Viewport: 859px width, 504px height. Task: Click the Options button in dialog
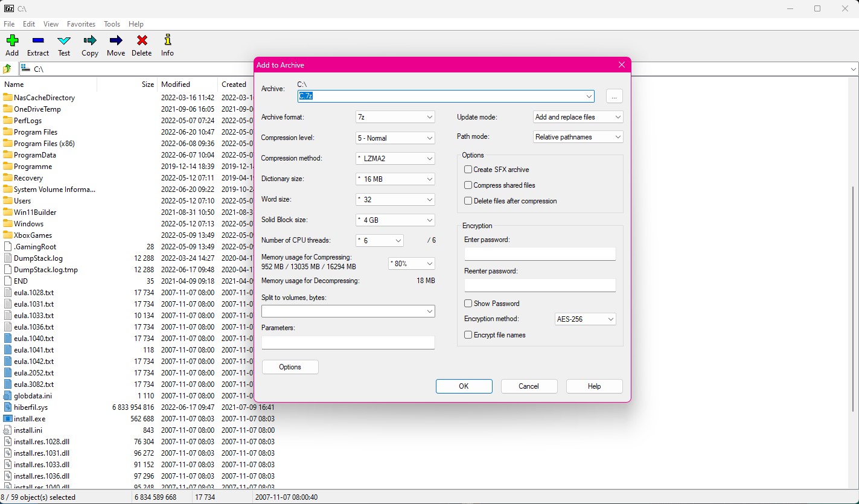(x=290, y=367)
